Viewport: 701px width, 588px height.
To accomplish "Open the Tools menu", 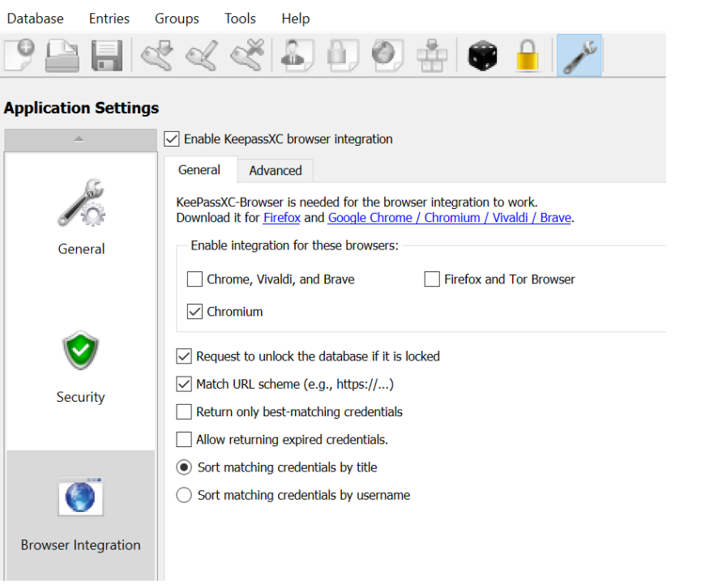I will (240, 19).
